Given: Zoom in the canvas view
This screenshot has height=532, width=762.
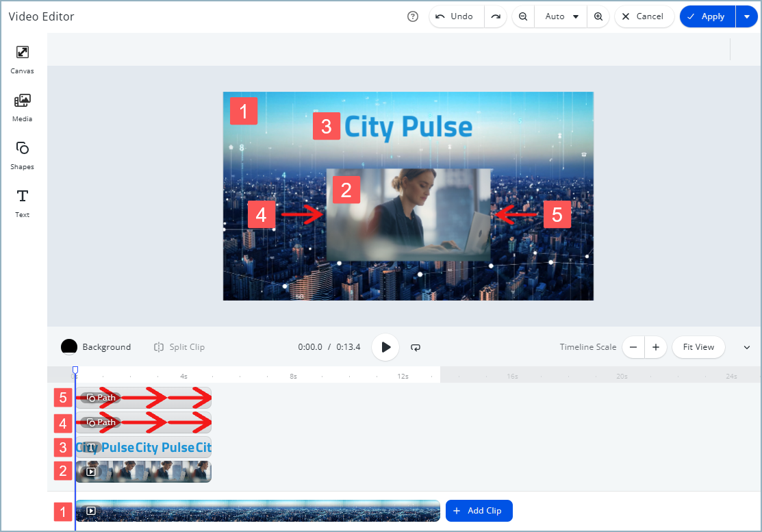Looking at the screenshot, I should [x=598, y=16].
